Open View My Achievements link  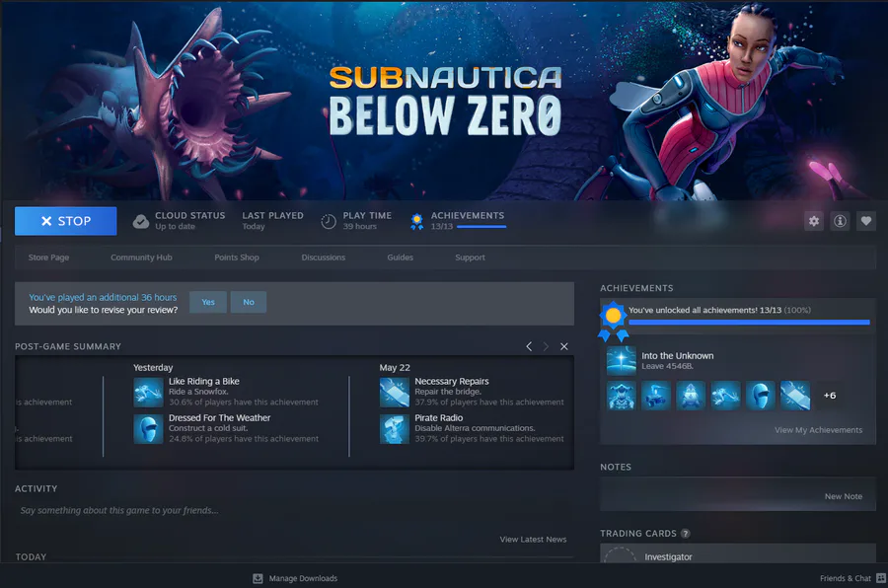818,430
